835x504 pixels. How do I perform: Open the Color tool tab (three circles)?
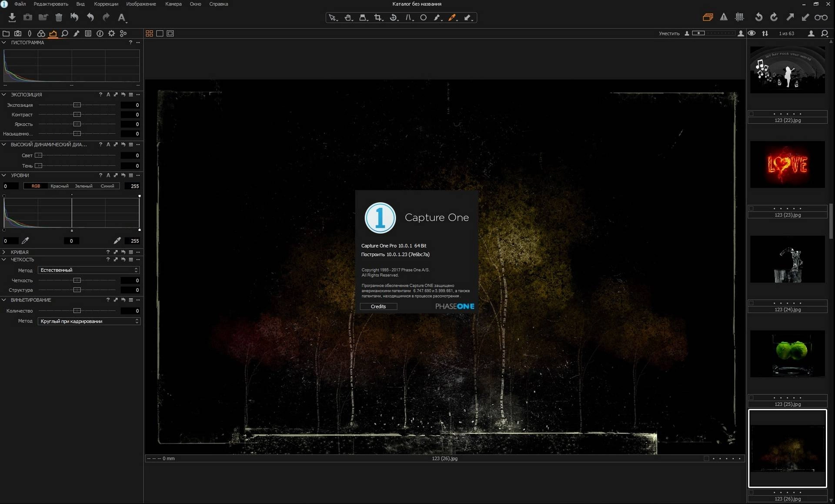pos(41,33)
